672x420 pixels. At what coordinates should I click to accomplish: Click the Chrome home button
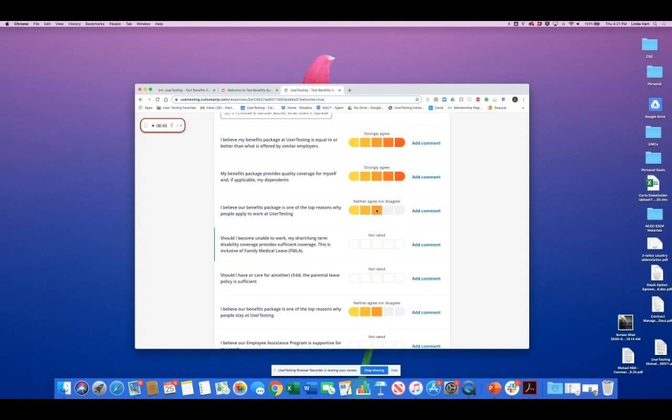(166, 99)
